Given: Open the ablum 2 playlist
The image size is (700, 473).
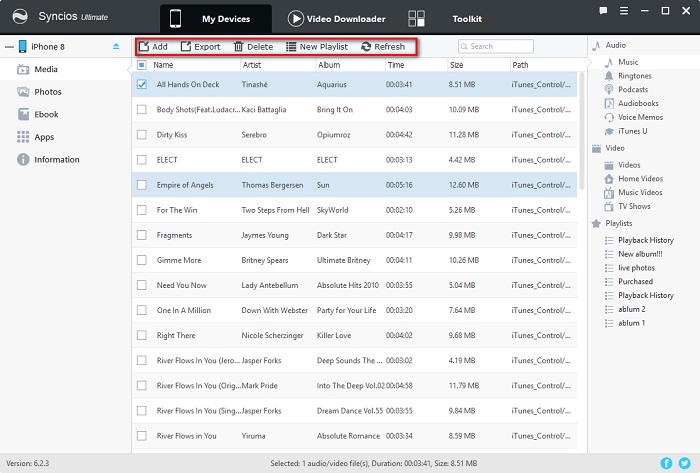Looking at the screenshot, I should [631, 309].
